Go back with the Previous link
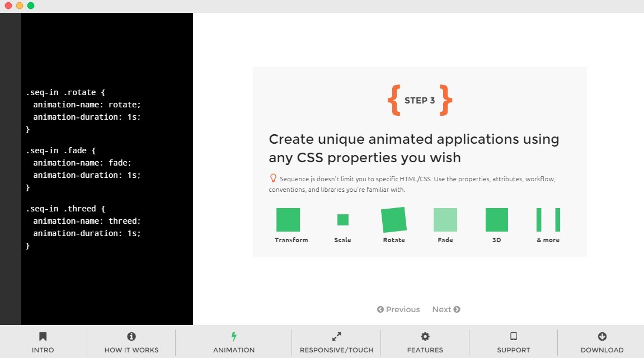This screenshot has height=358, width=644. (398, 309)
